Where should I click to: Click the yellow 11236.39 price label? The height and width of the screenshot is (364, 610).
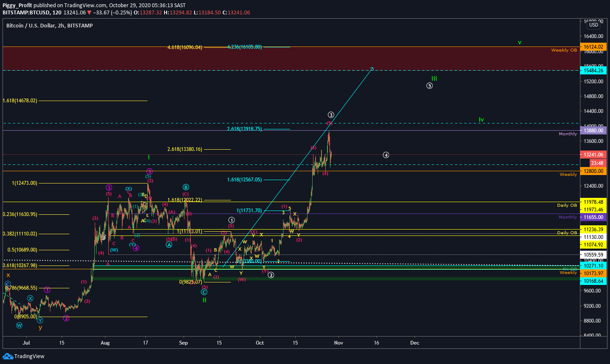(x=593, y=230)
